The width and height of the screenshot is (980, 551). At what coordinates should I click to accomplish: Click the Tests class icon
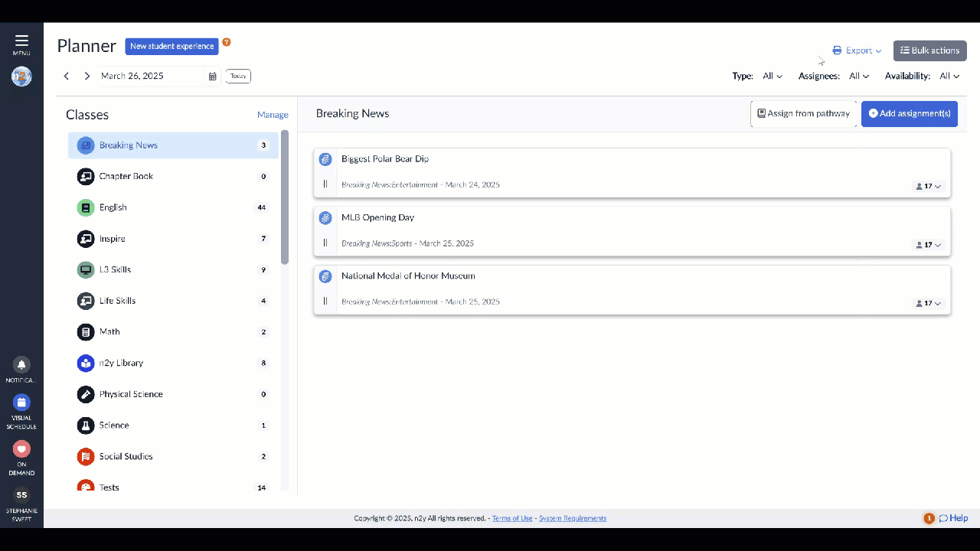pos(86,486)
